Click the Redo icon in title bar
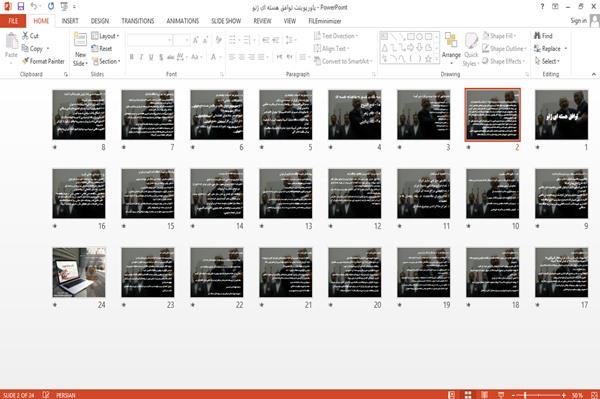Image resolution: width=600 pixels, height=399 pixels. 51,7
